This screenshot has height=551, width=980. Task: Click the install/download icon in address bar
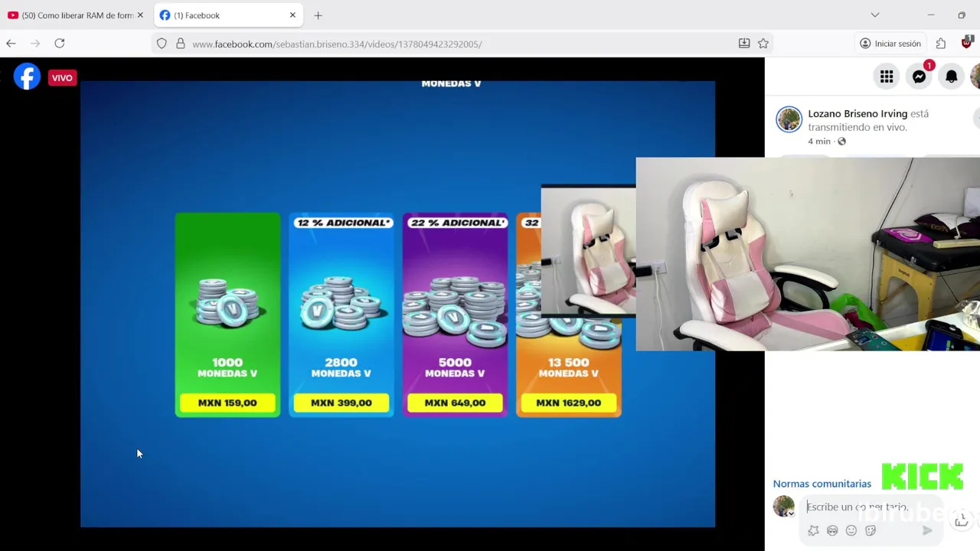point(744,44)
